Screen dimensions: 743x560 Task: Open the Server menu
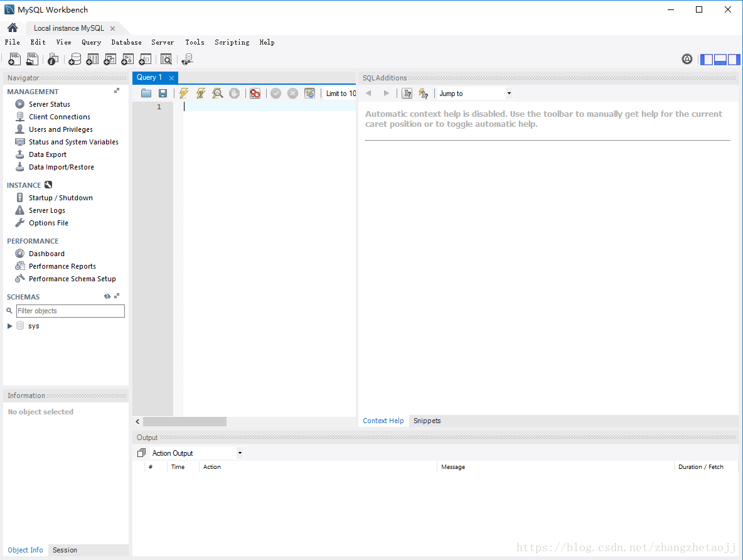[x=163, y=42]
